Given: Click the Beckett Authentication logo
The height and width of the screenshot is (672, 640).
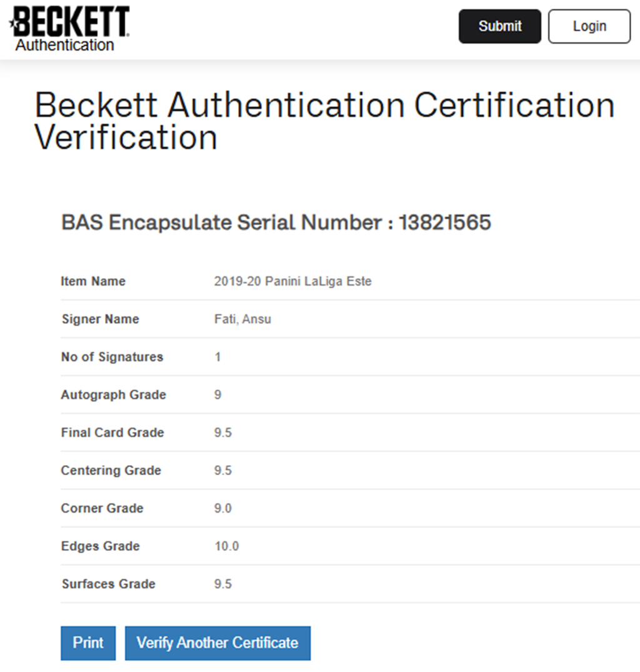Looking at the screenshot, I should 69,29.
